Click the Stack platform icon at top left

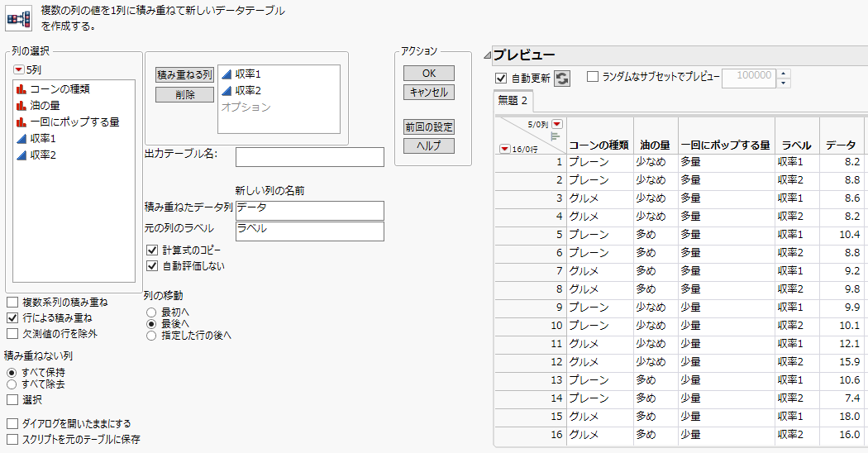click(x=19, y=18)
